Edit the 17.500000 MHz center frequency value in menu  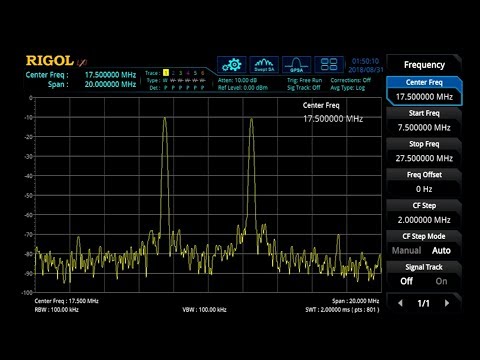(x=424, y=97)
